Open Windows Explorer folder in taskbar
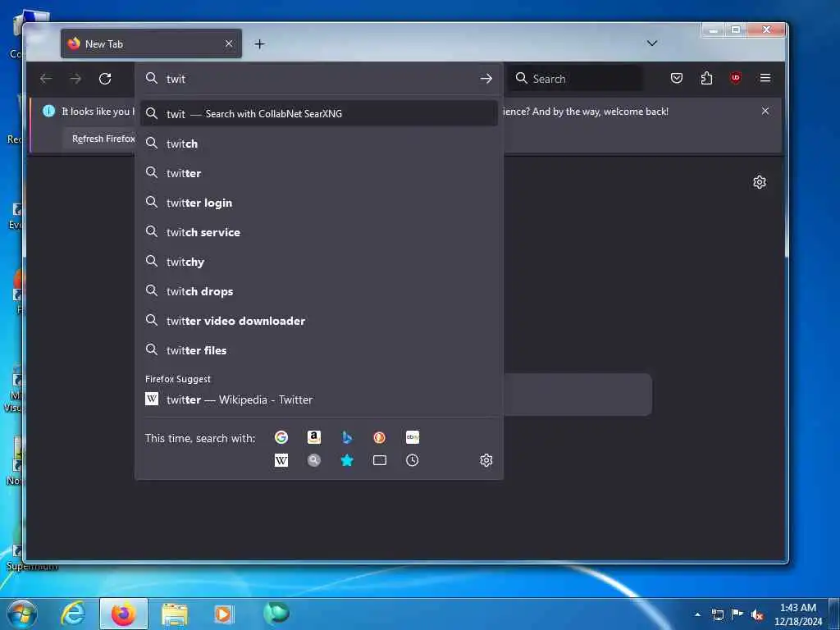This screenshot has height=630, width=840. (175, 614)
